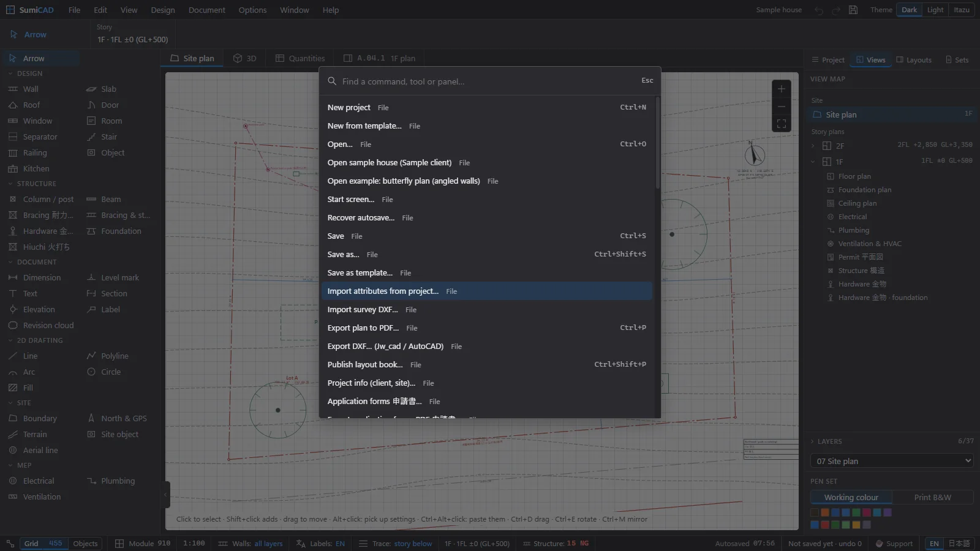Open the Document menu
Viewport: 980px width, 551px height.
coord(206,10)
